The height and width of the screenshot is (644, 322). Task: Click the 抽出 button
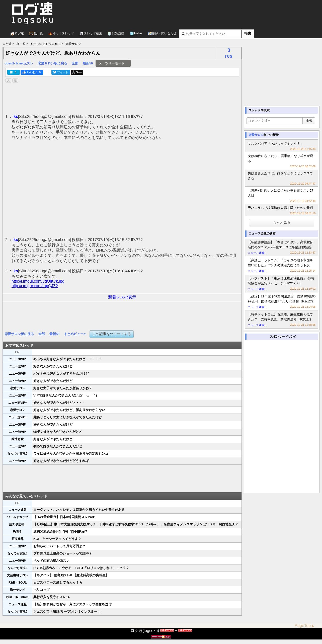(309, 121)
